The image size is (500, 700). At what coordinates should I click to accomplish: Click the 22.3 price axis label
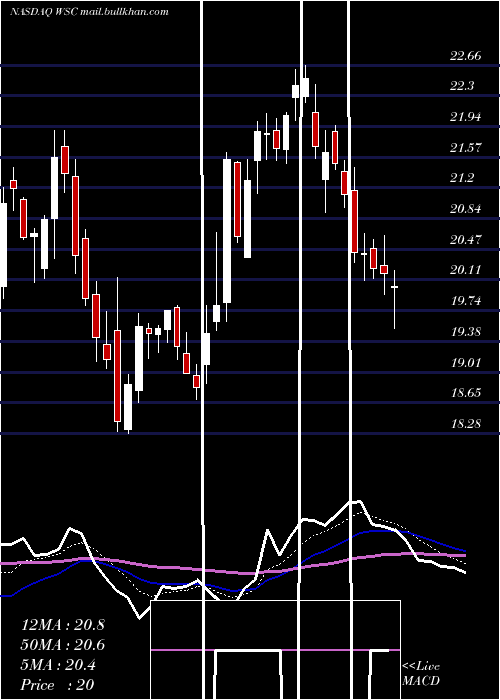click(462, 86)
